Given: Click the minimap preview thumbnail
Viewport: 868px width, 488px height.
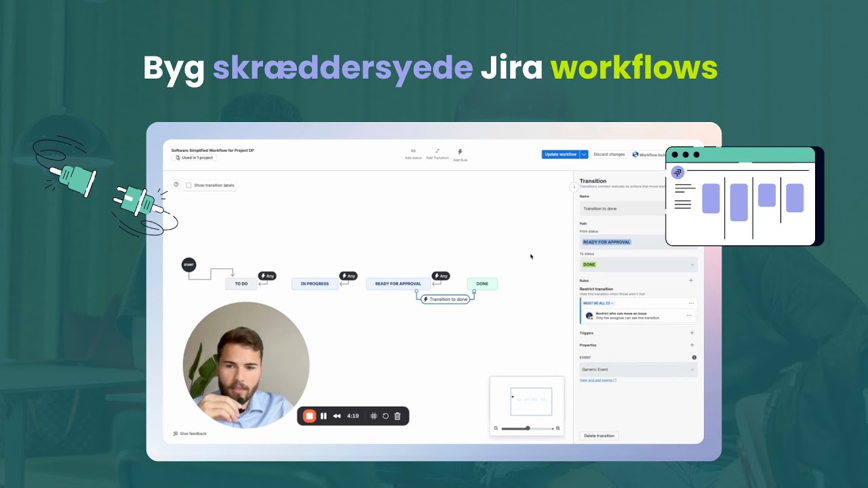Looking at the screenshot, I should [531, 401].
